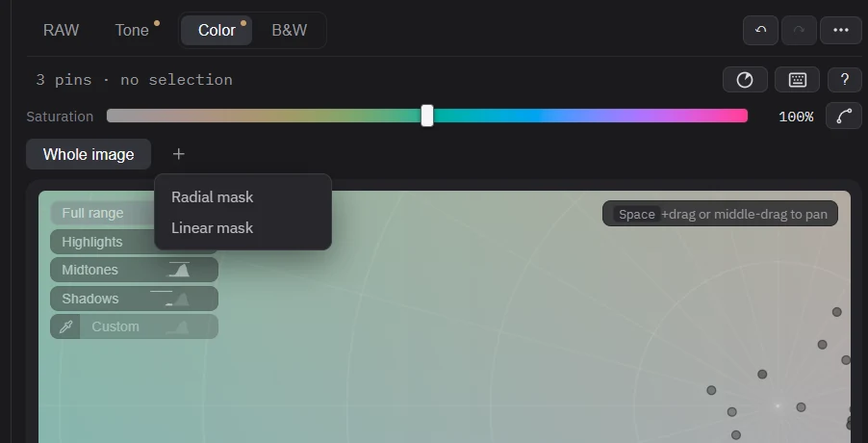Switch to the Tone tab
The width and height of the screenshot is (868, 443).
pos(132,30)
